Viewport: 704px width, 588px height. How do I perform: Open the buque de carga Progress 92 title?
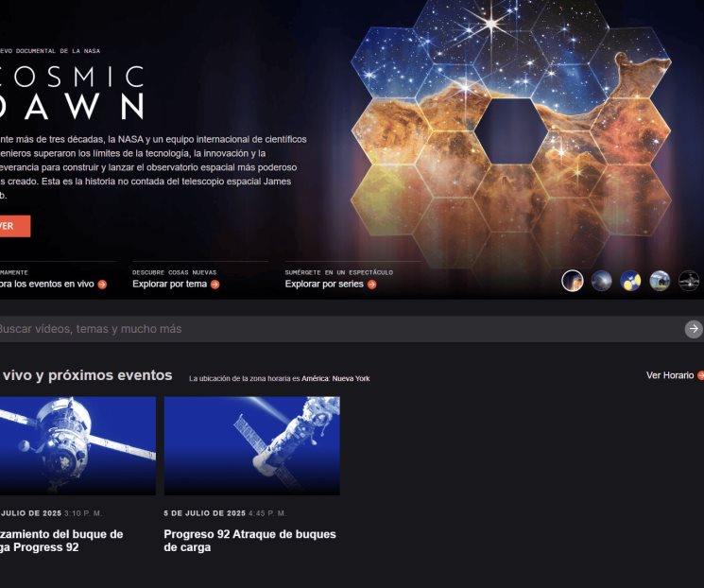[61, 541]
